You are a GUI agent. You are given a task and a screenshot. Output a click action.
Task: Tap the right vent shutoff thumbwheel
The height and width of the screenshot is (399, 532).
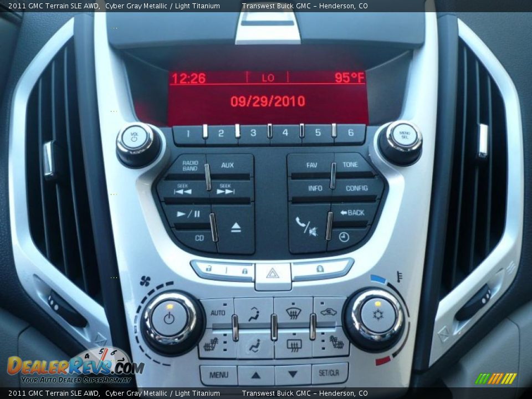pos(475,303)
